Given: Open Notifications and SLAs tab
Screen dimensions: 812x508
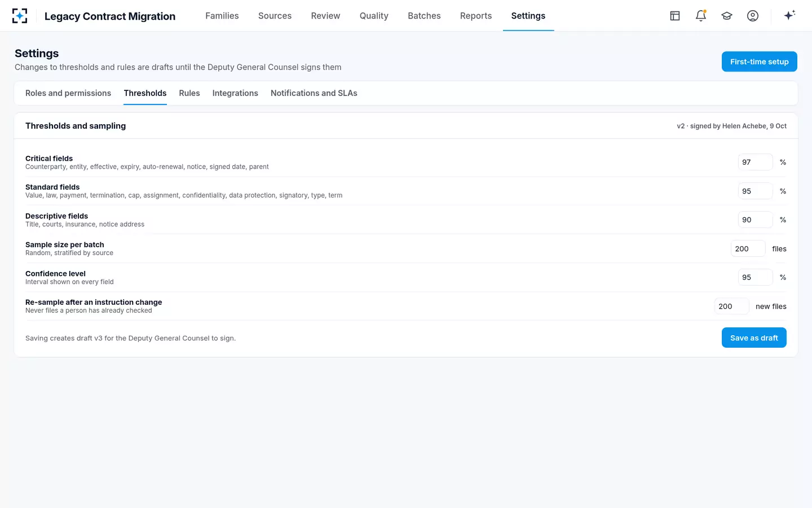Looking at the screenshot, I should 314,93.
